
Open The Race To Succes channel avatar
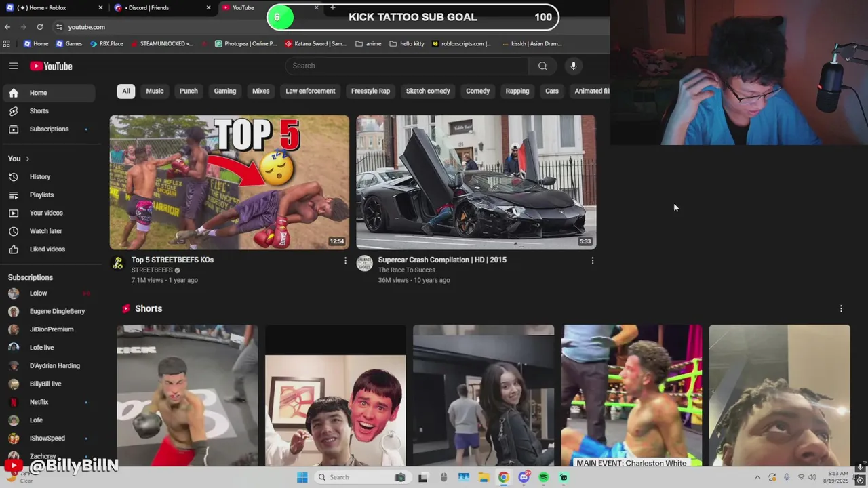pos(365,263)
